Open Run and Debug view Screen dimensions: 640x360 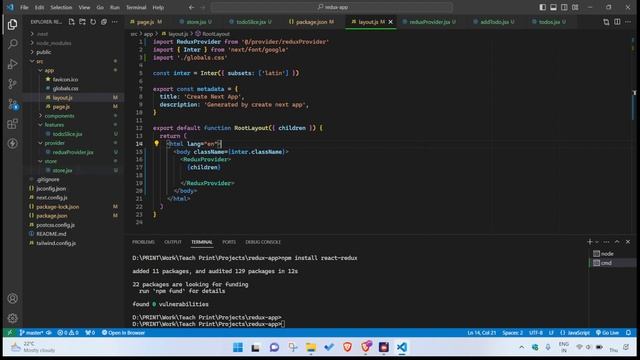(12, 64)
